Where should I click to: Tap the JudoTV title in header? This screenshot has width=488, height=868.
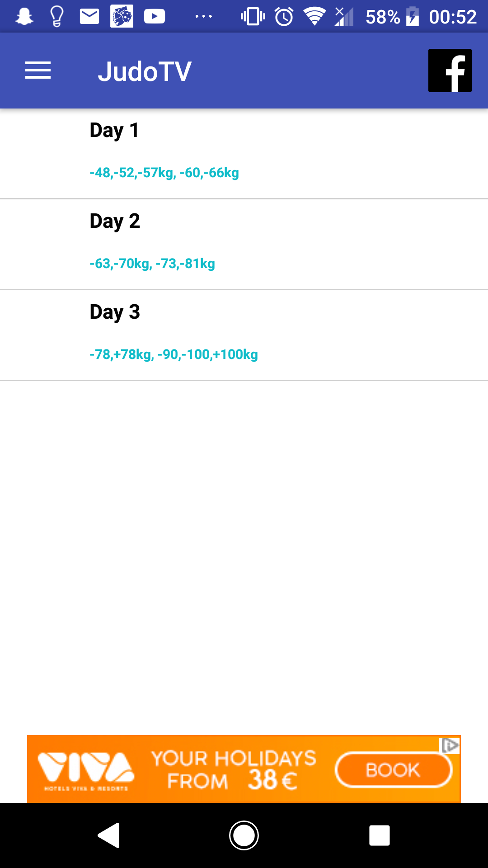point(145,71)
